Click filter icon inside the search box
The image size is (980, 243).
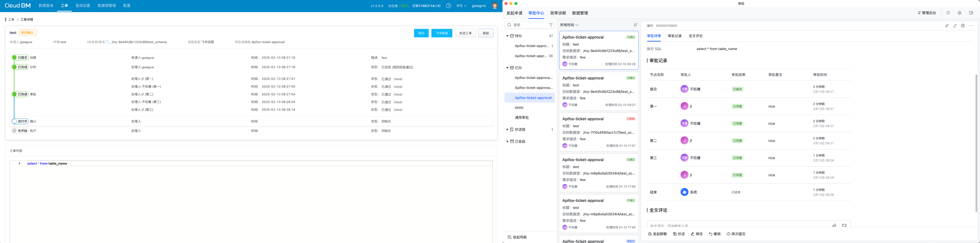[x=551, y=25]
